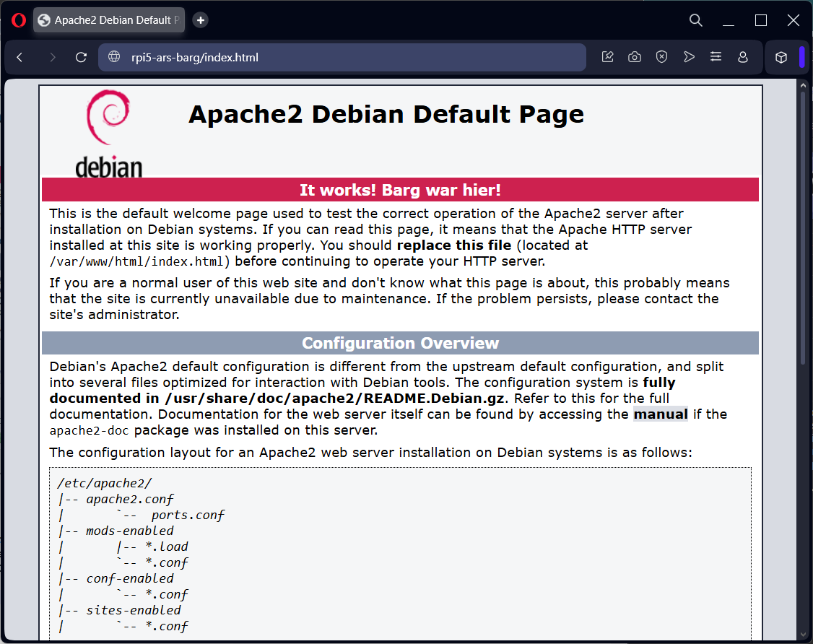Select the Apache2 Debian Default Page tab
This screenshot has width=813, height=644.
pos(108,20)
